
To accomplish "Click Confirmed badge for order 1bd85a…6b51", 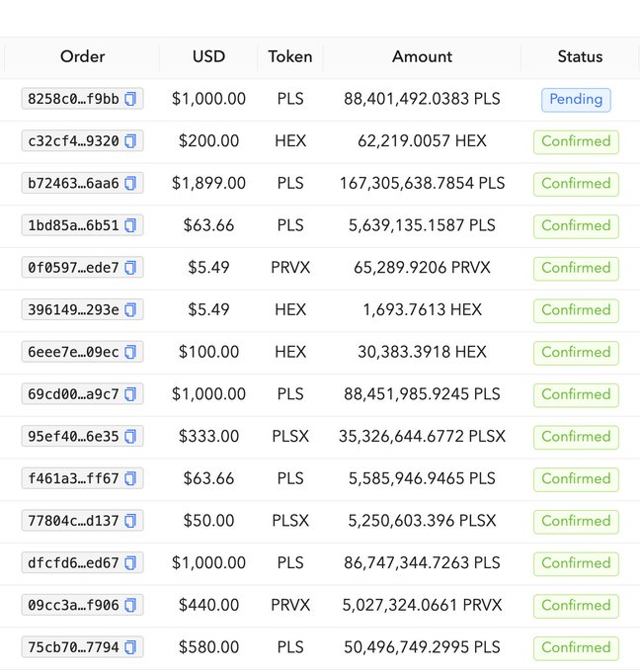I will (x=576, y=226).
